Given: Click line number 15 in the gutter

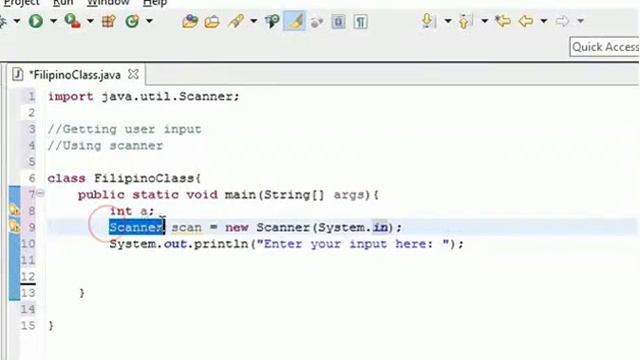Looking at the screenshot, I should pyautogui.click(x=28, y=325).
